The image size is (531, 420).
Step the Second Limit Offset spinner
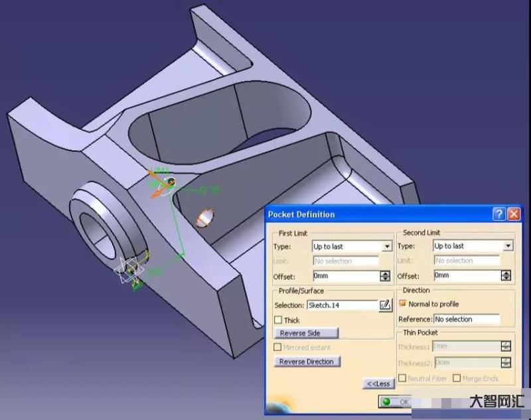[506, 275]
